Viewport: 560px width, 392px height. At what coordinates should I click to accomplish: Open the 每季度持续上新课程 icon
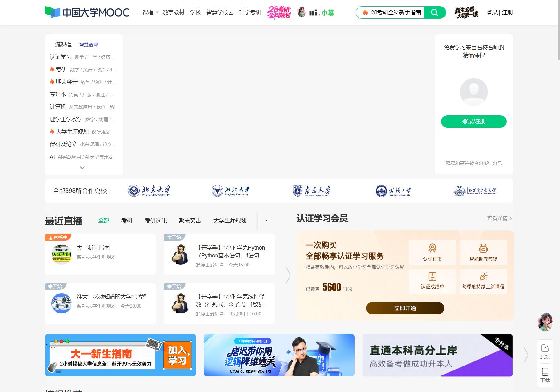tap(483, 276)
